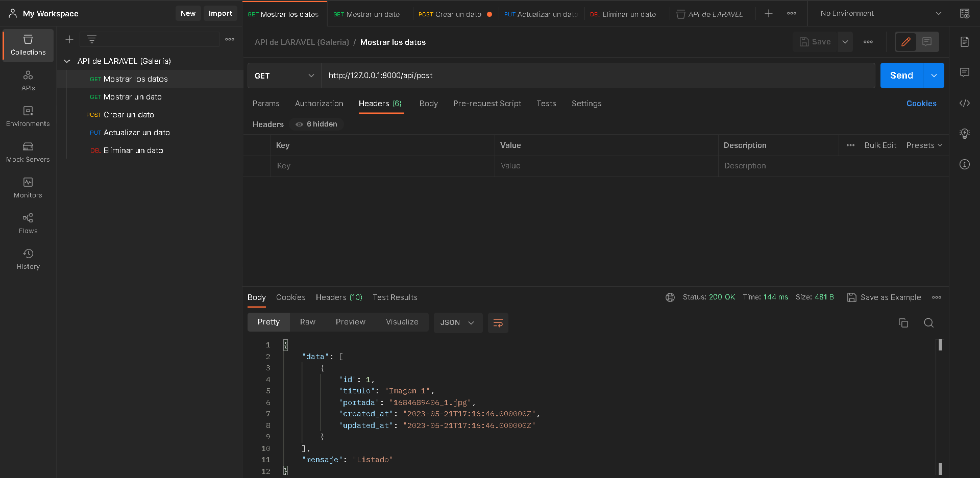Open the response Cookies tab
This screenshot has width=980, height=478.
pos(291,297)
